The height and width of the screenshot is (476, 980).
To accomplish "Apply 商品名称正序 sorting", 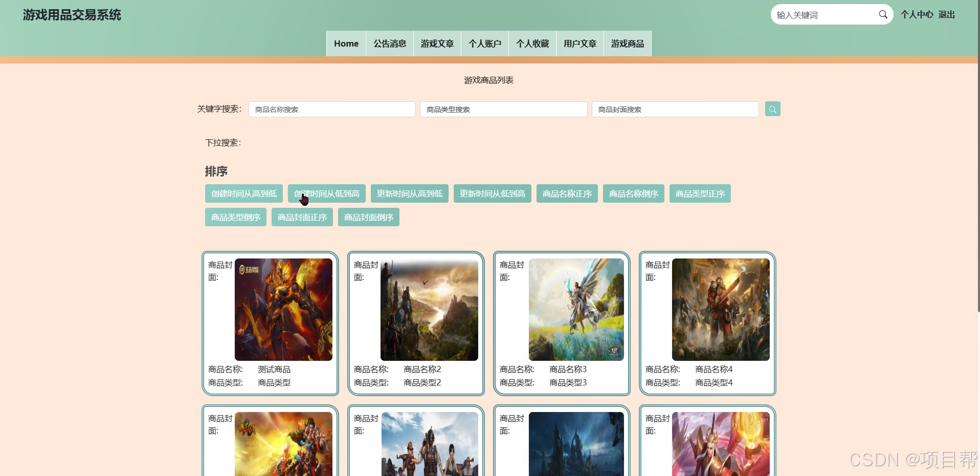I will (x=567, y=193).
